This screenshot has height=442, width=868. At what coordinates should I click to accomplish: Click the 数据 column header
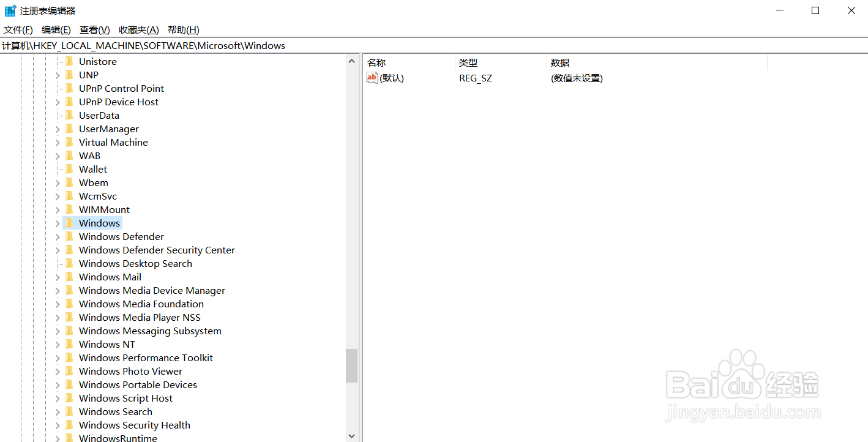657,62
